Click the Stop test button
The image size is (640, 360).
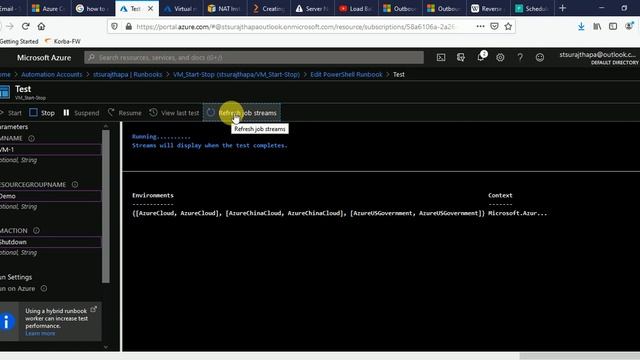pos(42,113)
